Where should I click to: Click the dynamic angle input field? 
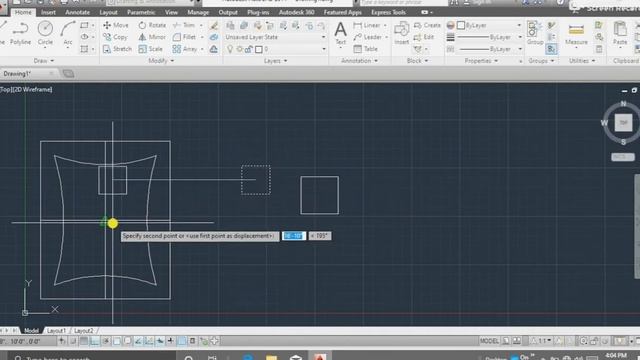(320, 236)
